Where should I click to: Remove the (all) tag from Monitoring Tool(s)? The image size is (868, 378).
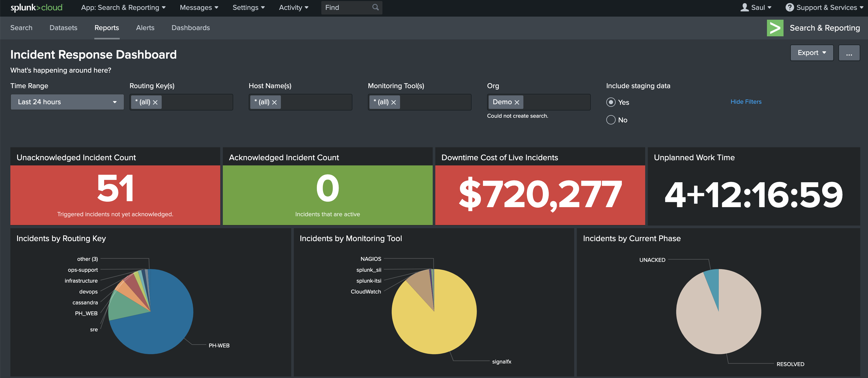tap(393, 102)
